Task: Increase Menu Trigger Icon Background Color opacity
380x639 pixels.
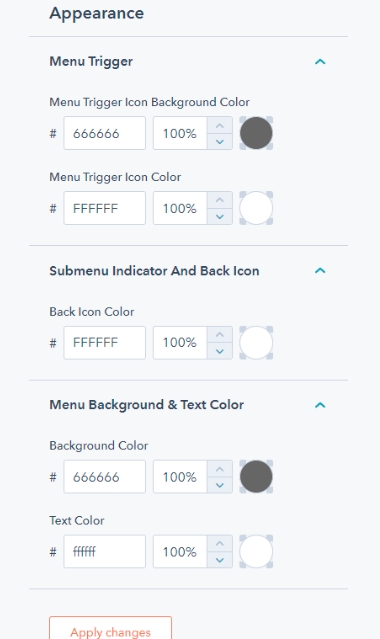Action: pos(220,125)
